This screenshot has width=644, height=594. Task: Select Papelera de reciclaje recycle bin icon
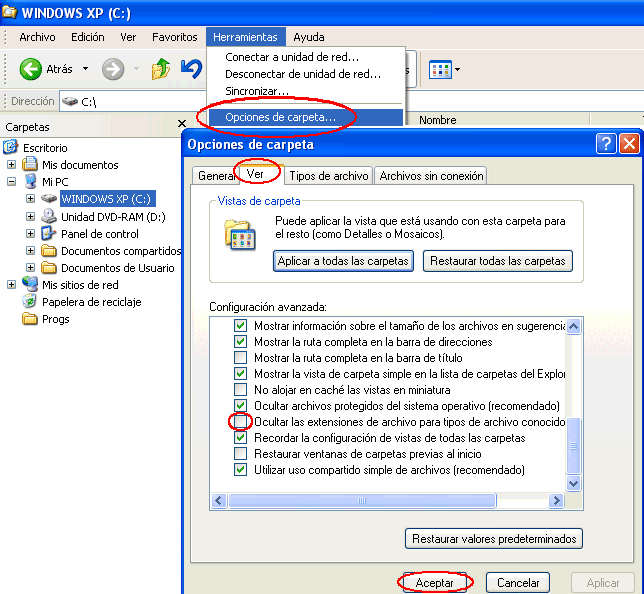[30, 302]
